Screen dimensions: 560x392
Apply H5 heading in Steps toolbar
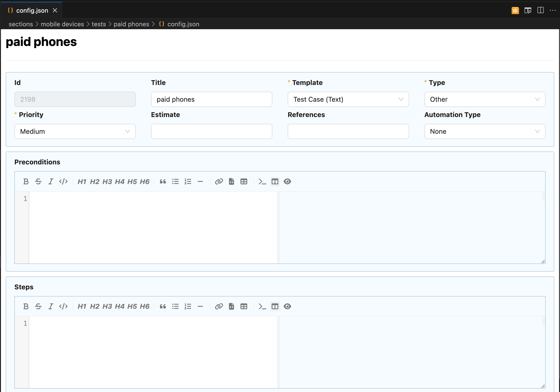click(x=132, y=306)
